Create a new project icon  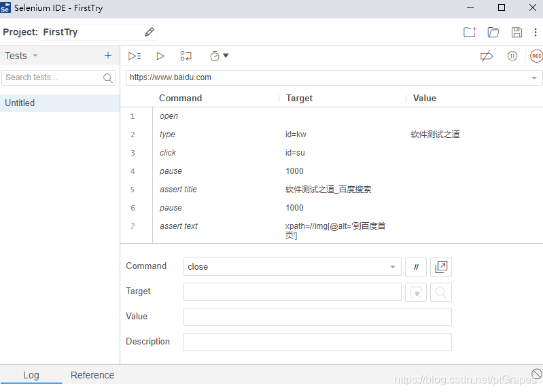(470, 32)
